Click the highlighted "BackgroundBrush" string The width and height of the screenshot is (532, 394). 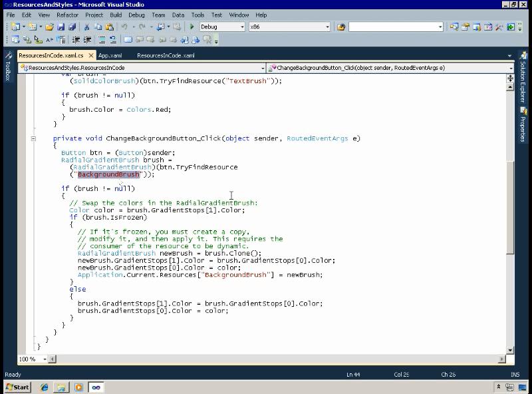108,174
